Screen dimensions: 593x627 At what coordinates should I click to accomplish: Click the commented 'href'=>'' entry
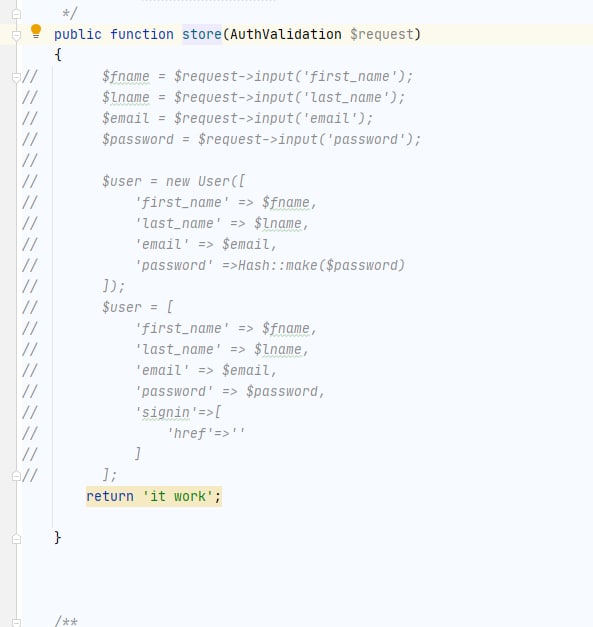pyautogui.click(x=206, y=433)
